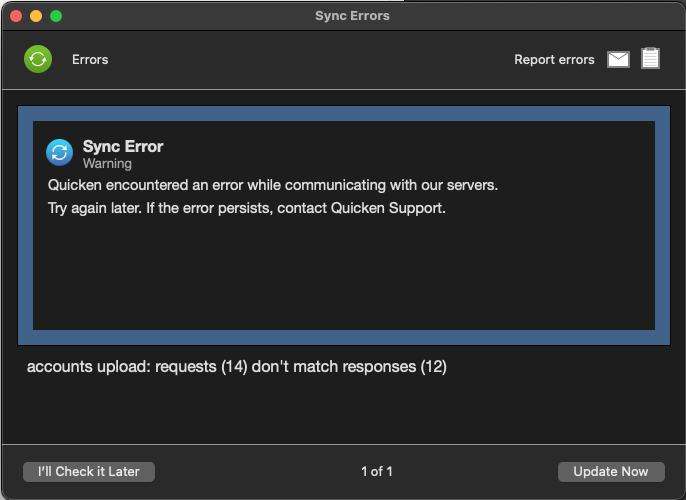Click the accounts upload requests mismatch message

pos(237,367)
